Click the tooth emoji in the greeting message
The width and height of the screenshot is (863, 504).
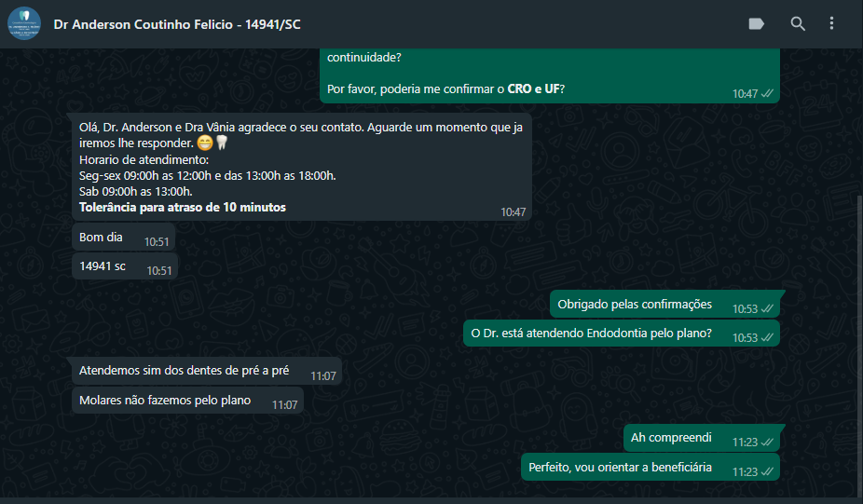pos(222,143)
